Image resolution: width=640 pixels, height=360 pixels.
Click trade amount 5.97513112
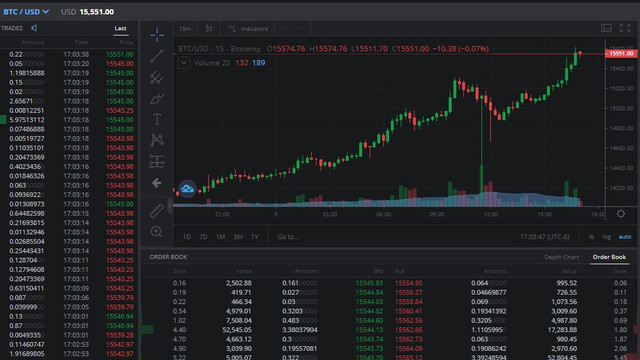(27, 120)
